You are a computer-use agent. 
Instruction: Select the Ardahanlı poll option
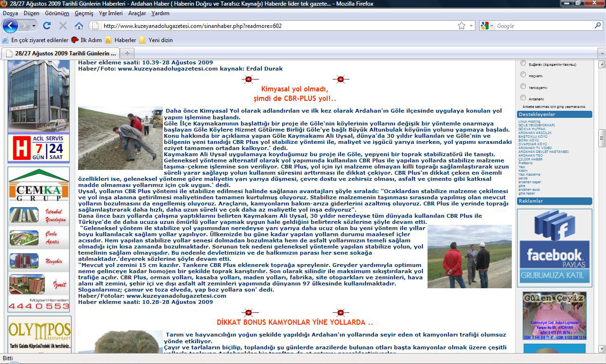[x=523, y=98]
